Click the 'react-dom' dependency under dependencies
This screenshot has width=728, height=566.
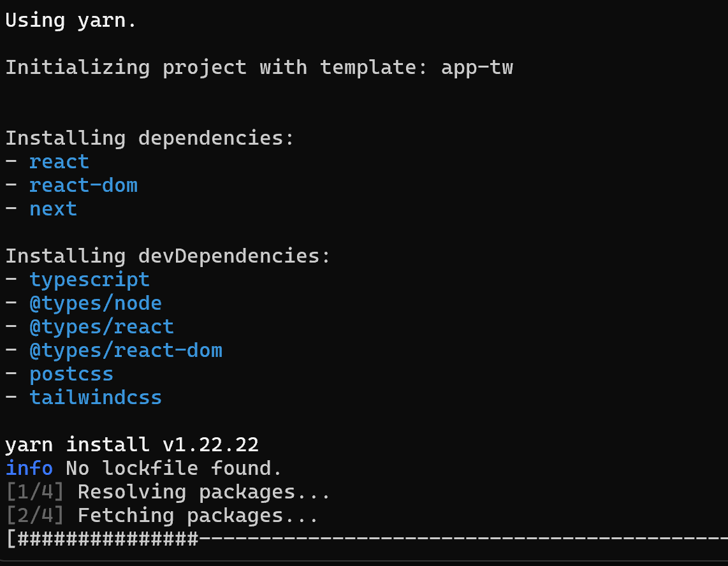84,185
